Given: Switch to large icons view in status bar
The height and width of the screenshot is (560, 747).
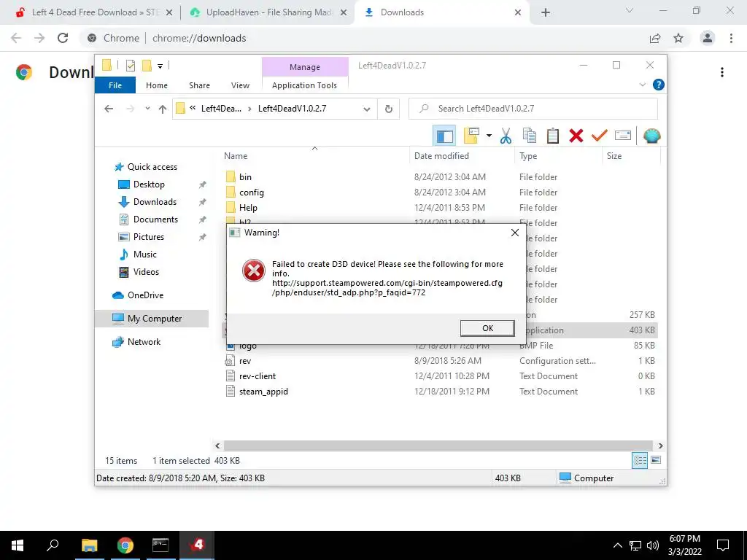Looking at the screenshot, I should click(656, 460).
